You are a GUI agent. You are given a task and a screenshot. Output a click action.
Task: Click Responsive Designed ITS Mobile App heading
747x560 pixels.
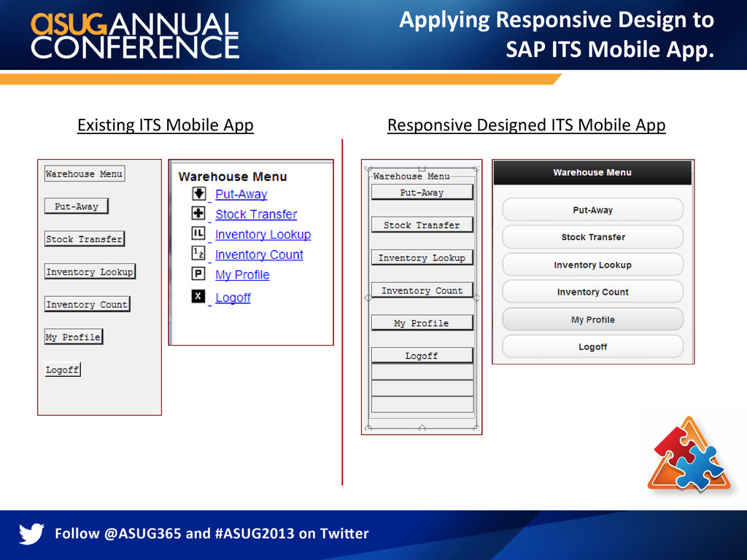pyautogui.click(x=526, y=125)
